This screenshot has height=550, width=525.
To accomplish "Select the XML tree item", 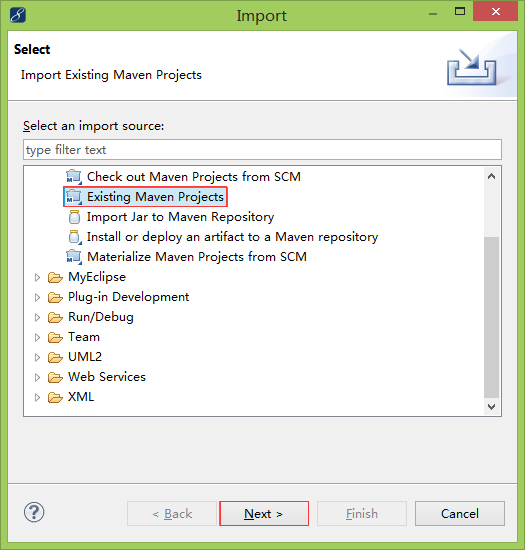I will (x=81, y=397).
